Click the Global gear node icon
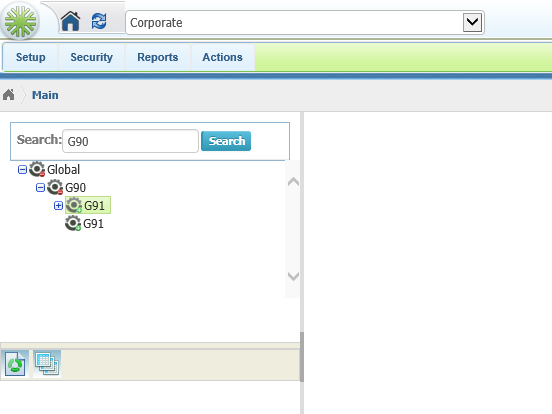The height and width of the screenshot is (414, 552). 37,169
